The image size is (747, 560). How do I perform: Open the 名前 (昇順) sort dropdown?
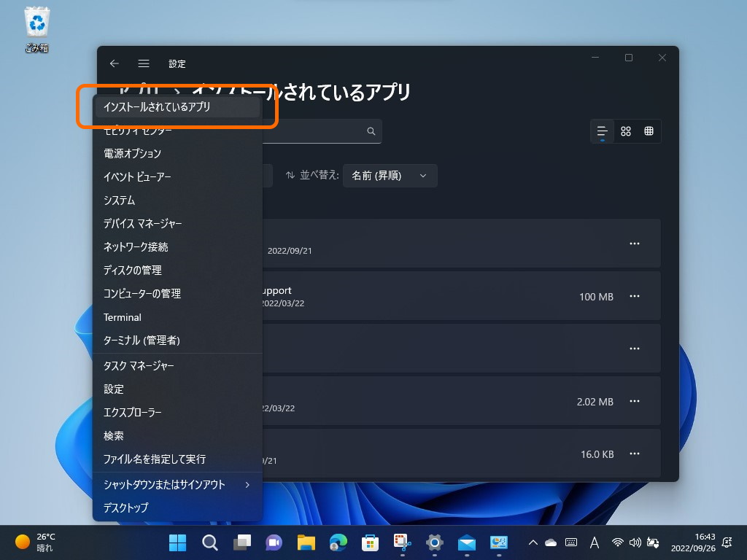[x=390, y=175]
